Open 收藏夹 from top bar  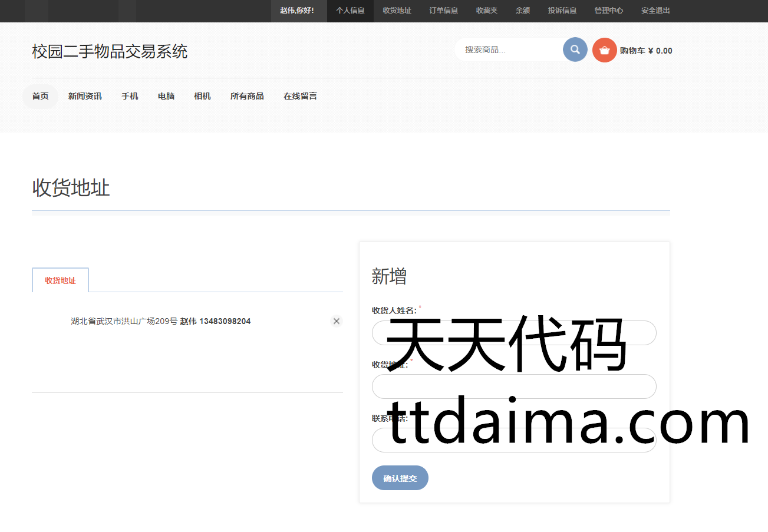click(x=486, y=11)
